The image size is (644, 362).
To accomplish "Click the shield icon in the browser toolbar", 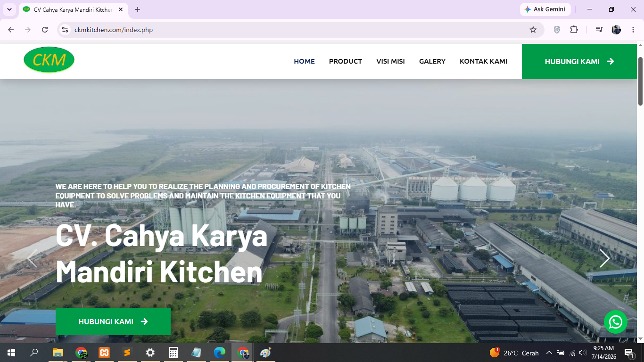I will 557,30.
